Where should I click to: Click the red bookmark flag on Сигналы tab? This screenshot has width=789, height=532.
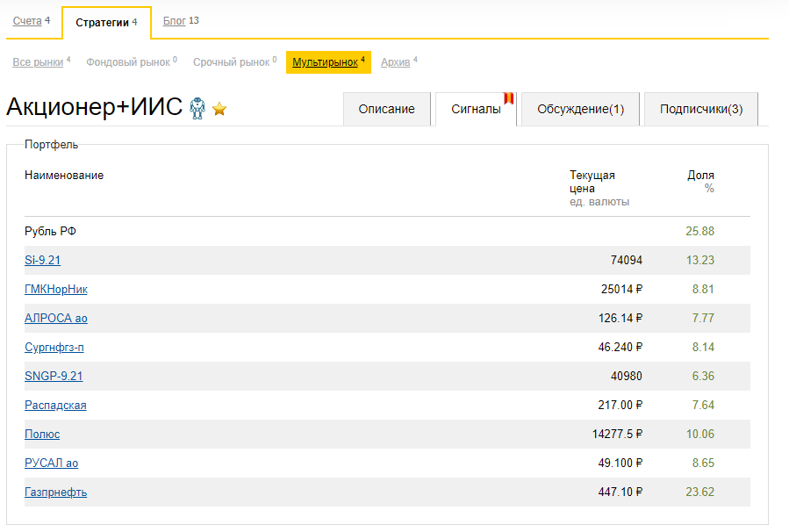pyautogui.click(x=509, y=98)
